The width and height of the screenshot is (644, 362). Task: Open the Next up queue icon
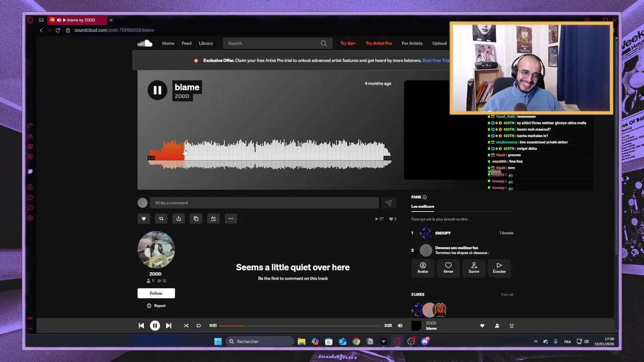click(512, 326)
